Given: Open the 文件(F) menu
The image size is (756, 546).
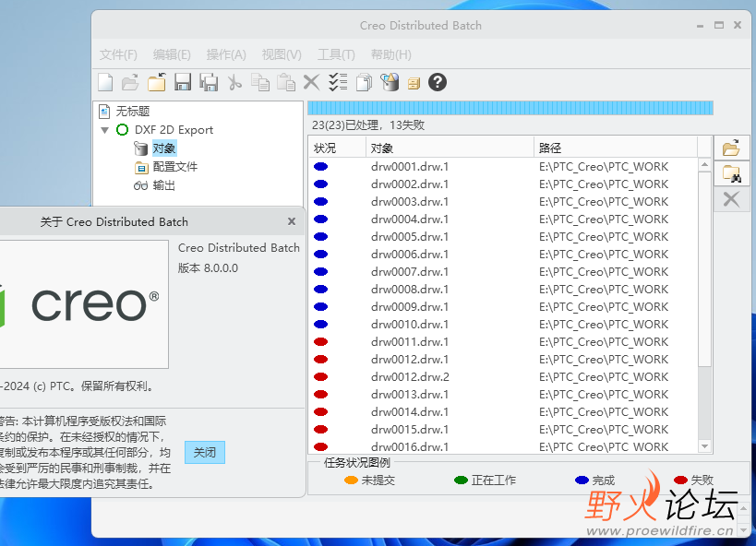Looking at the screenshot, I should tap(118, 54).
